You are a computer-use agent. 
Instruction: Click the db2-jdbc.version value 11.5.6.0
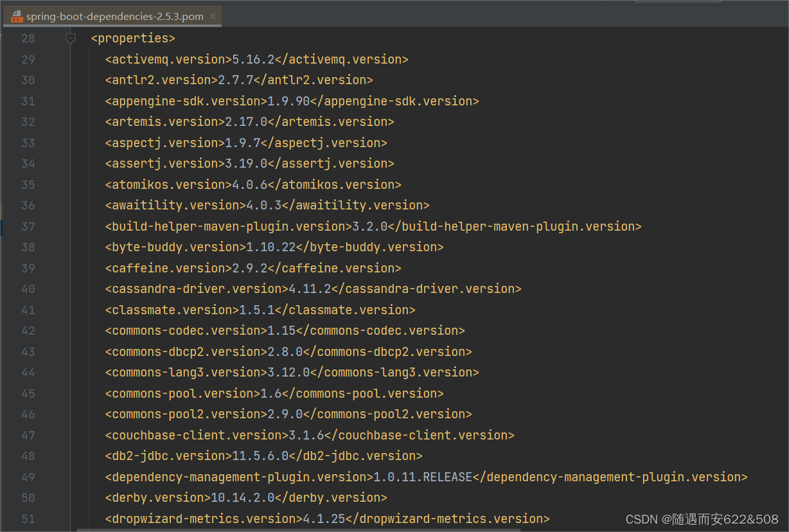tap(260, 456)
